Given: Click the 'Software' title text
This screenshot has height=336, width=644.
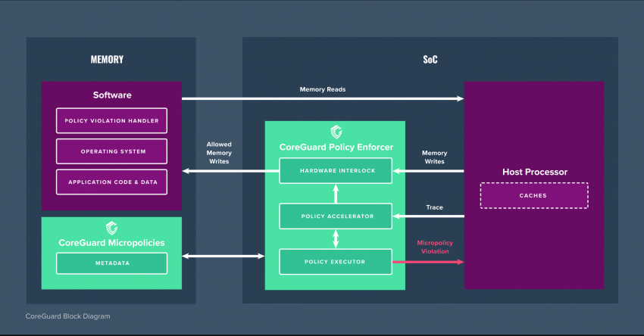Looking at the screenshot, I should coord(112,95).
